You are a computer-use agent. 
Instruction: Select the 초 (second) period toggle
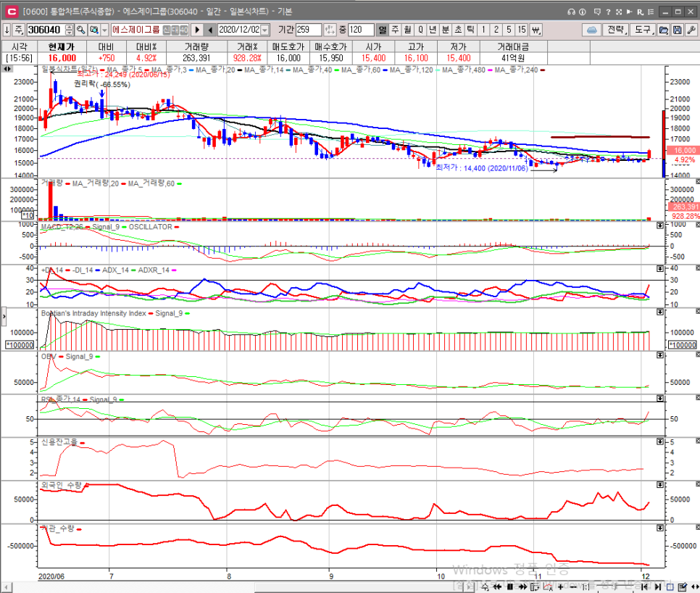[458, 30]
